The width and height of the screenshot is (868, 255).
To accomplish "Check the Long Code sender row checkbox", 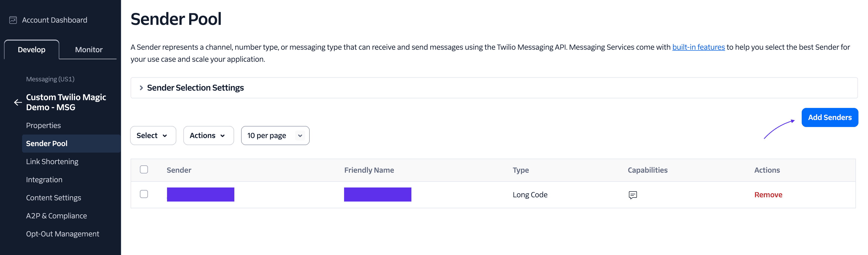I will [x=144, y=194].
